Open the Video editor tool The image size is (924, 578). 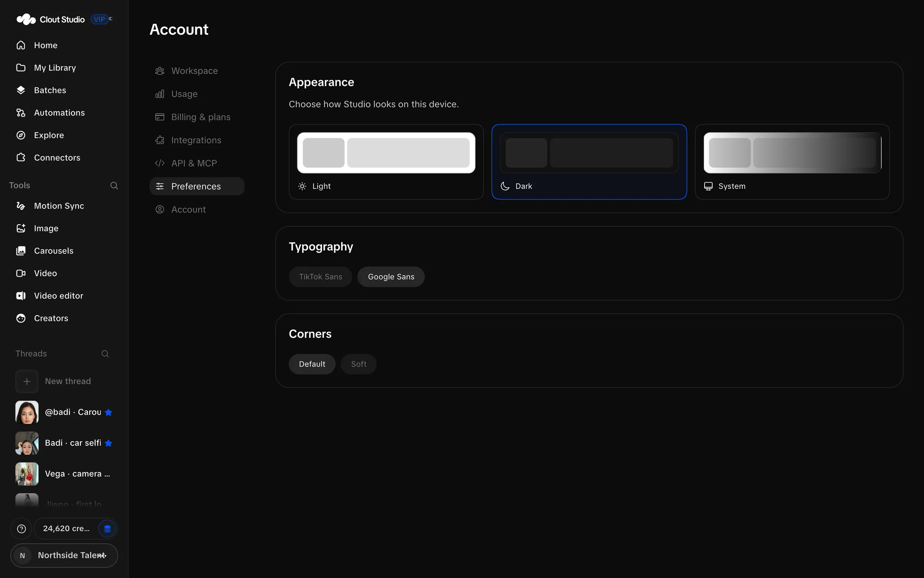tap(64, 296)
